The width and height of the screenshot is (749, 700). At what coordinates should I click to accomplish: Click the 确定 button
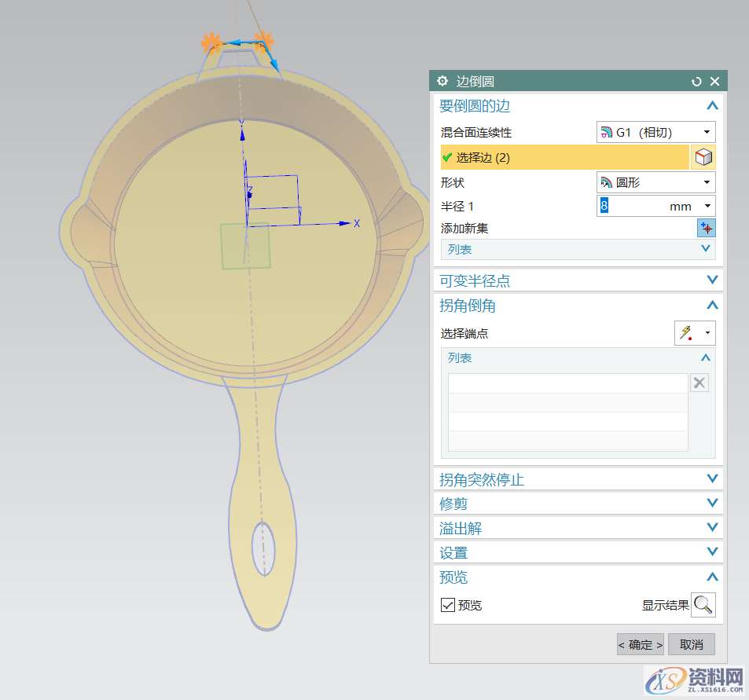pos(640,644)
